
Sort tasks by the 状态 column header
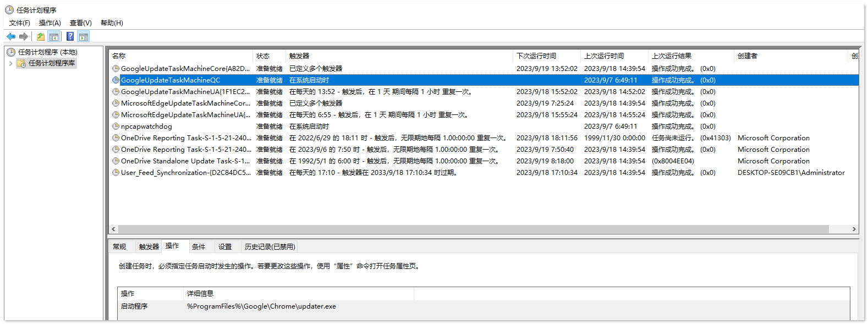[x=270, y=56]
